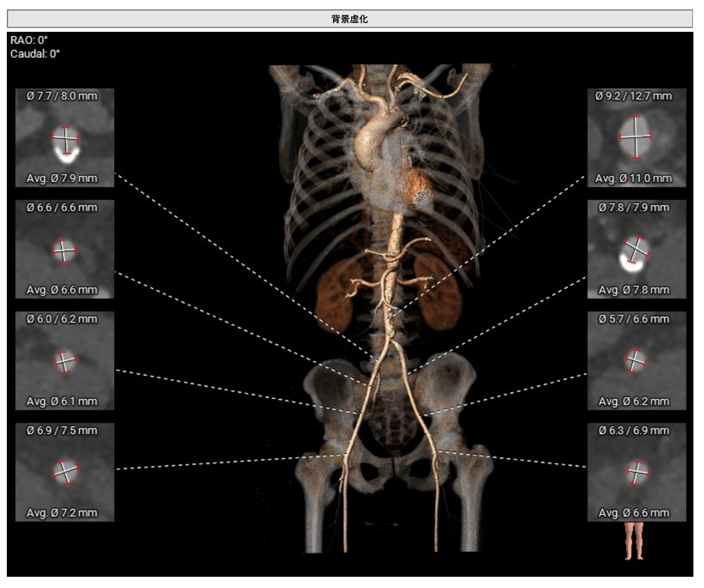Click the 背景虚化 button at top
704x588 pixels.
pyautogui.click(x=350, y=19)
